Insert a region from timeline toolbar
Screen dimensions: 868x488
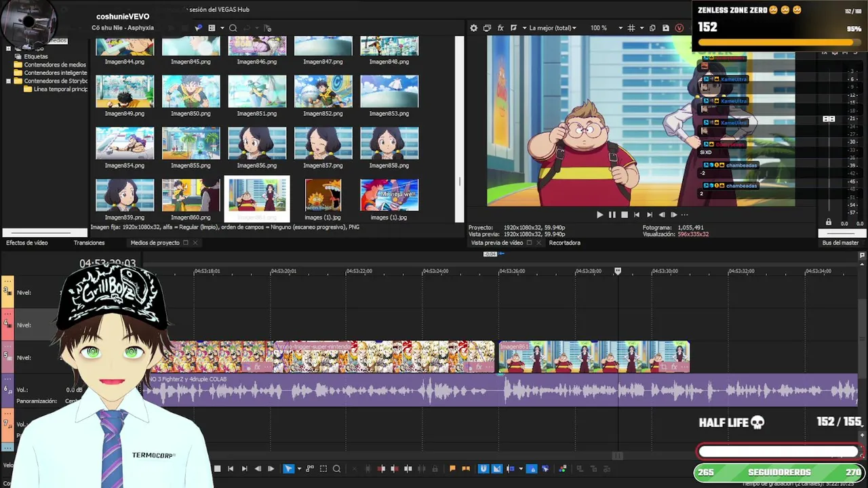(466, 468)
